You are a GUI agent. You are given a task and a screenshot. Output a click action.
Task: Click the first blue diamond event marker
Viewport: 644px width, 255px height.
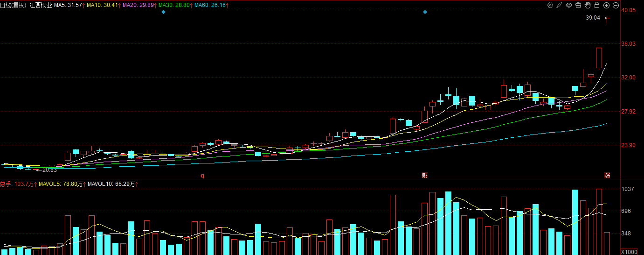[x=163, y=12]
